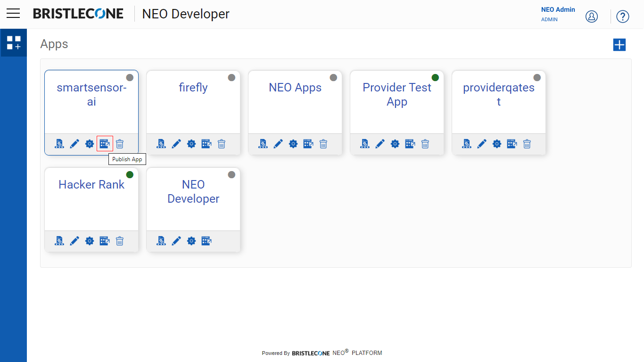Delete the Hacker Rank app

coord(120,241)
